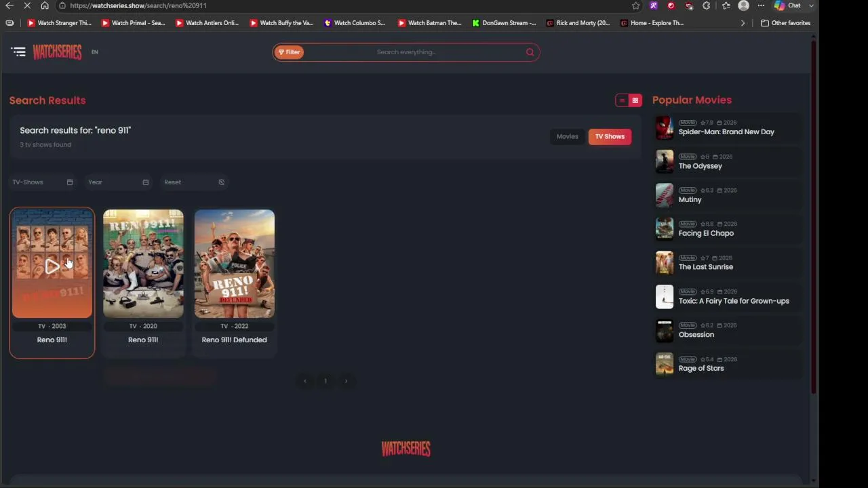Change language via EN selector
This screenshot has height=488, width=868.
94,52
